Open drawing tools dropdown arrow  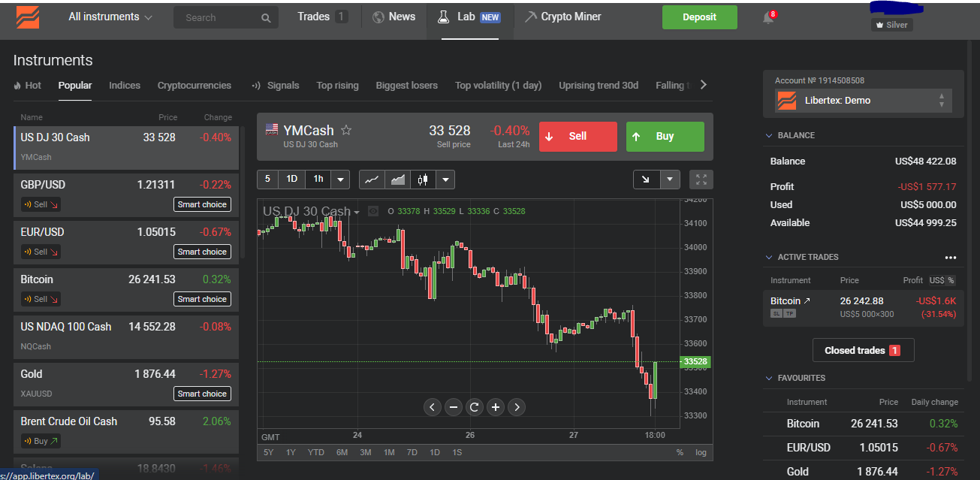(x=670, y=180)
